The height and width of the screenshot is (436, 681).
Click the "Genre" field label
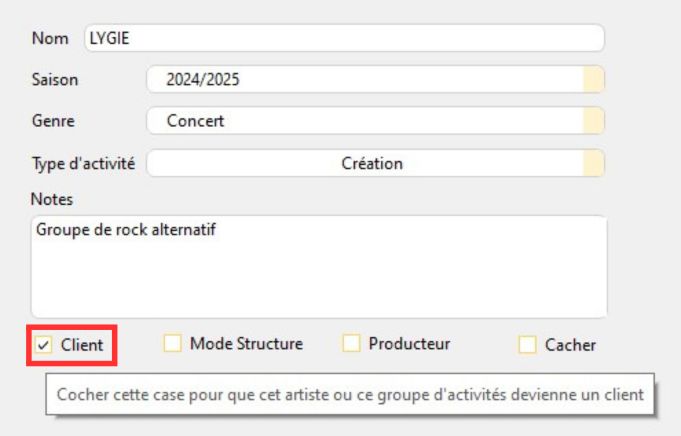pos(53,121)
